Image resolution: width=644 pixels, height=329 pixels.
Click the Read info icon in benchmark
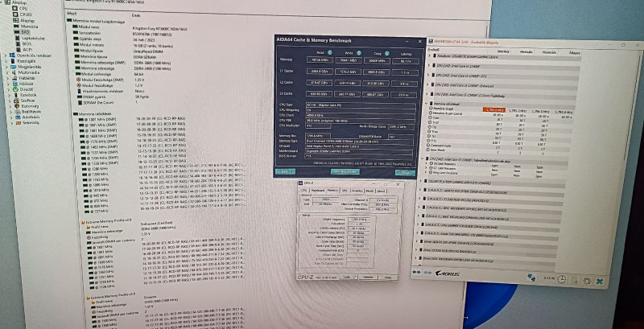pos(329,52)
